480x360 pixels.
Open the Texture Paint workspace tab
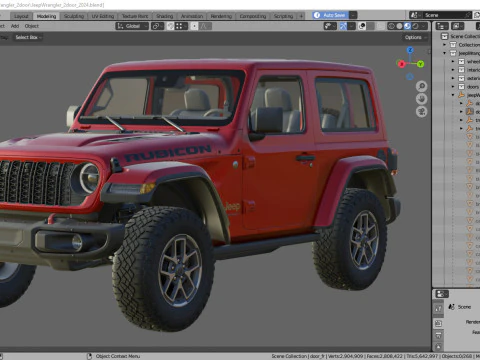click(135, 16)
